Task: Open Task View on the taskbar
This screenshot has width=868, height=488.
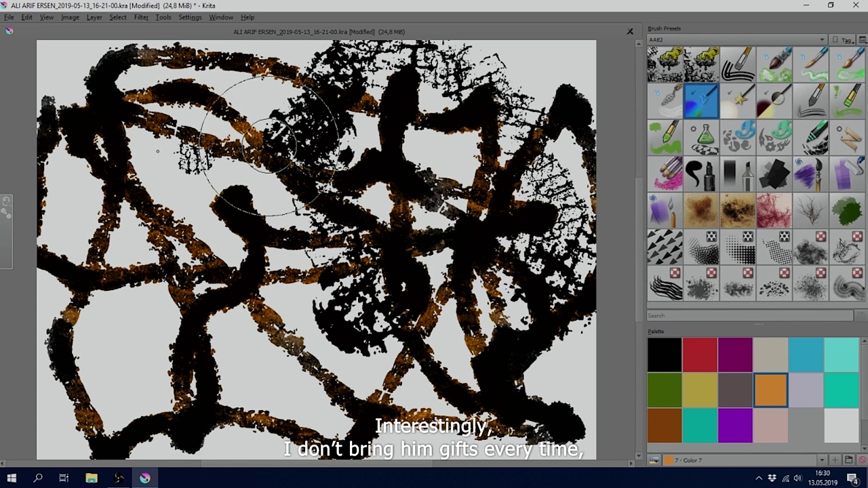Action: (x=64, y=479)
